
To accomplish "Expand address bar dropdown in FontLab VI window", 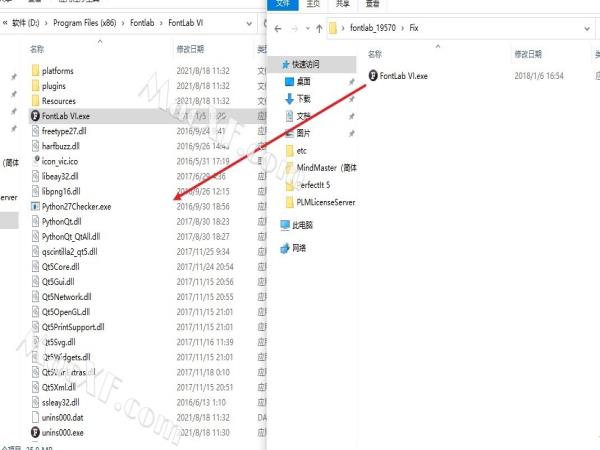I will click(249, 23).
